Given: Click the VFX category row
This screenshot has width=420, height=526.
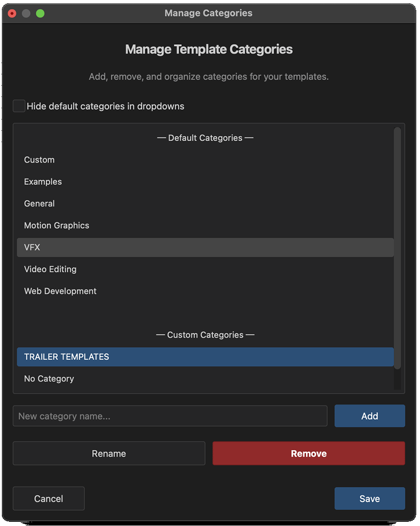Looking at the screenshot, I should 205,247.
